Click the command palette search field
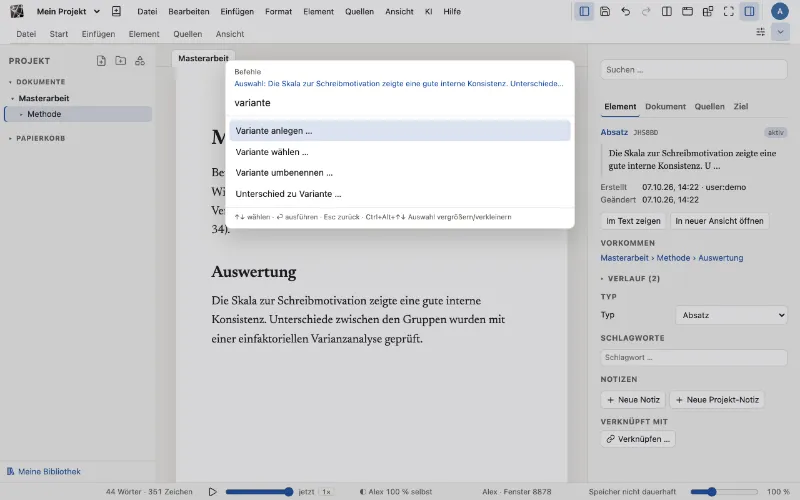Viewport: 800px width, 500px height. point(399,103)
